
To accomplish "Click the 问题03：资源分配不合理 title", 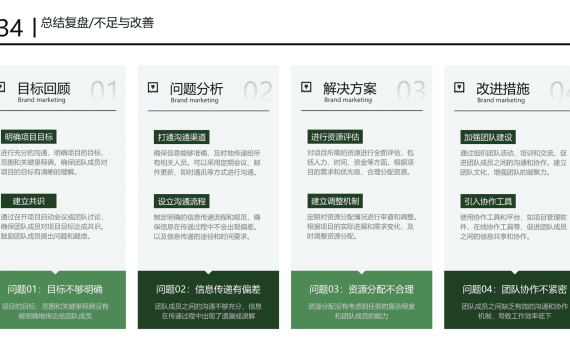I will (x=362, y=289).
